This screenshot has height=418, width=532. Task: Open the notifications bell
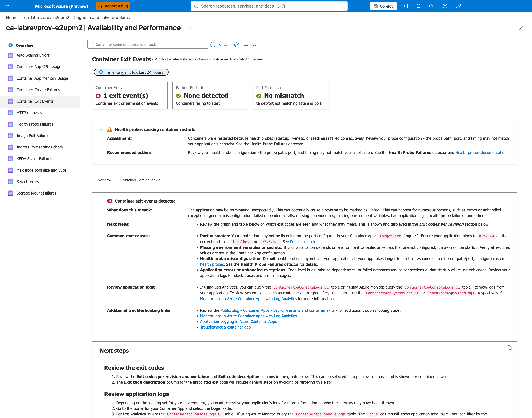(x=418, y=6)
